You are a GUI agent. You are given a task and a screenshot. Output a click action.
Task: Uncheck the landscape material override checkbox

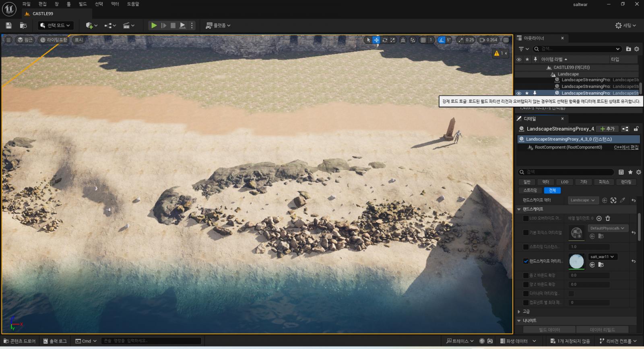(526, 261)
